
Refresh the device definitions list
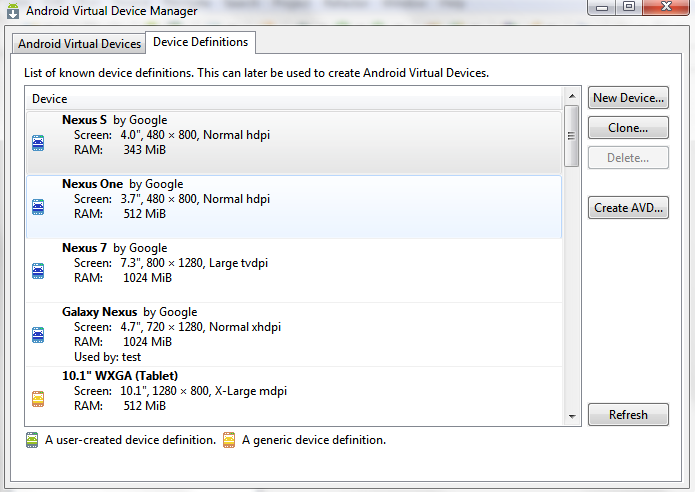(x=628, y=414)
